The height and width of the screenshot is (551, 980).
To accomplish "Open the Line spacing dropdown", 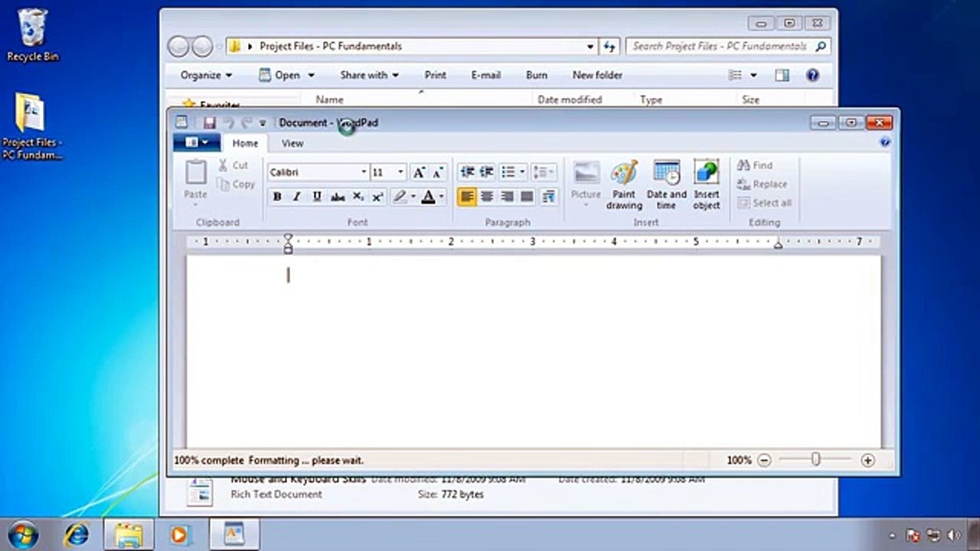I will click(543, 172).
